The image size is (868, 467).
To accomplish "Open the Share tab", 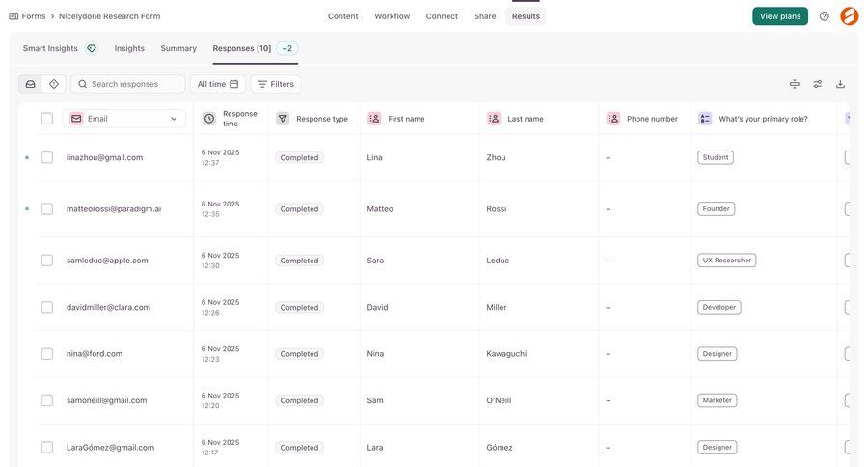I will click(485, 16).
